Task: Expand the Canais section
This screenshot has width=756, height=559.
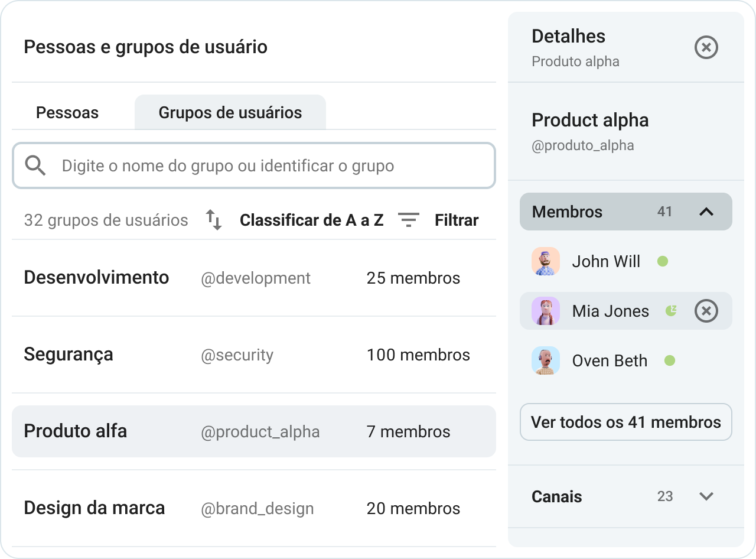Action: (x=707, y=497)
